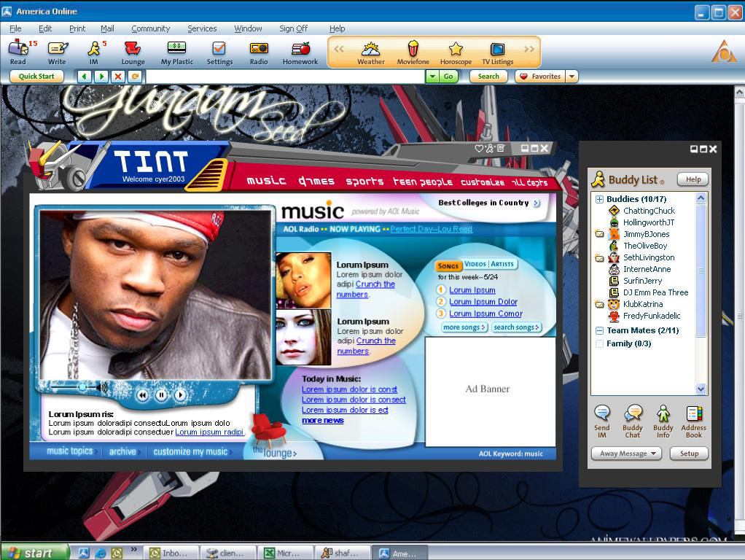Switch to the Artists tab

click(x=502, y=264)
